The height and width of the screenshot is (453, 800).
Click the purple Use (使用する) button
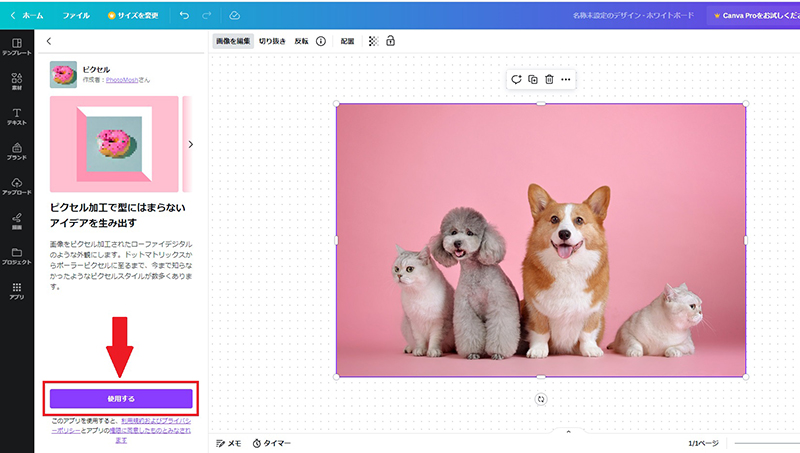point(121,398)
